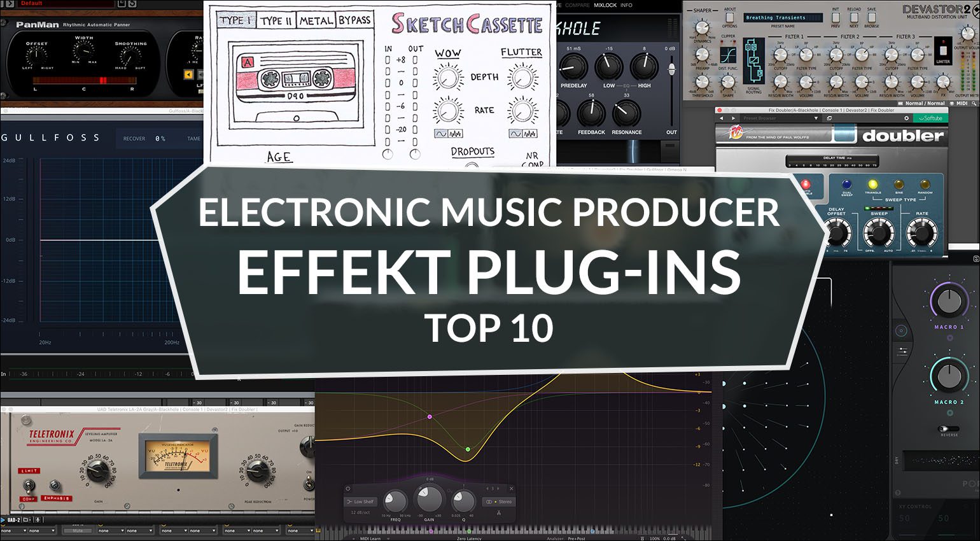This screenshot has height=541, width=980.
Task: Click the magnifier icon in Devastor2 footer
Action: point(976,103)
